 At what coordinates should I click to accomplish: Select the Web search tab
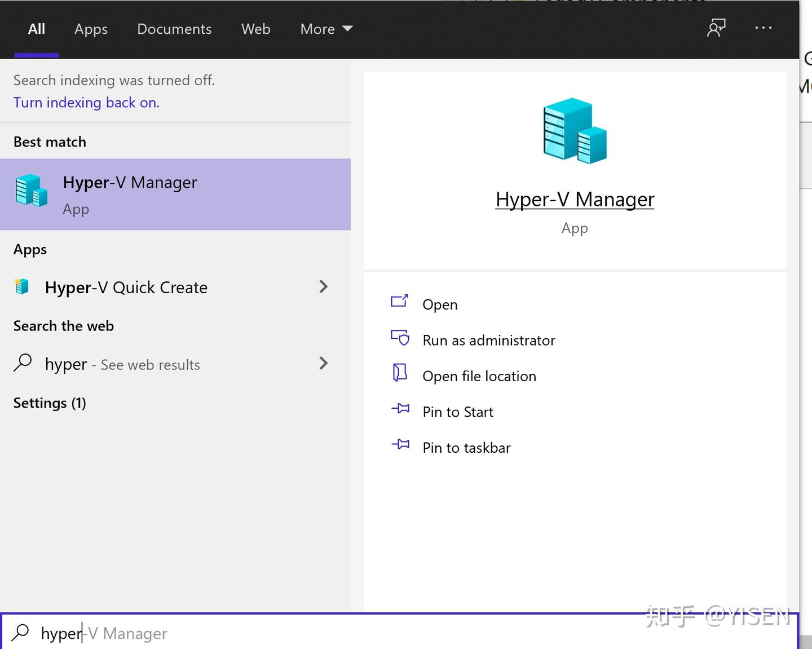pyautogui.click(x=256, y=29)
